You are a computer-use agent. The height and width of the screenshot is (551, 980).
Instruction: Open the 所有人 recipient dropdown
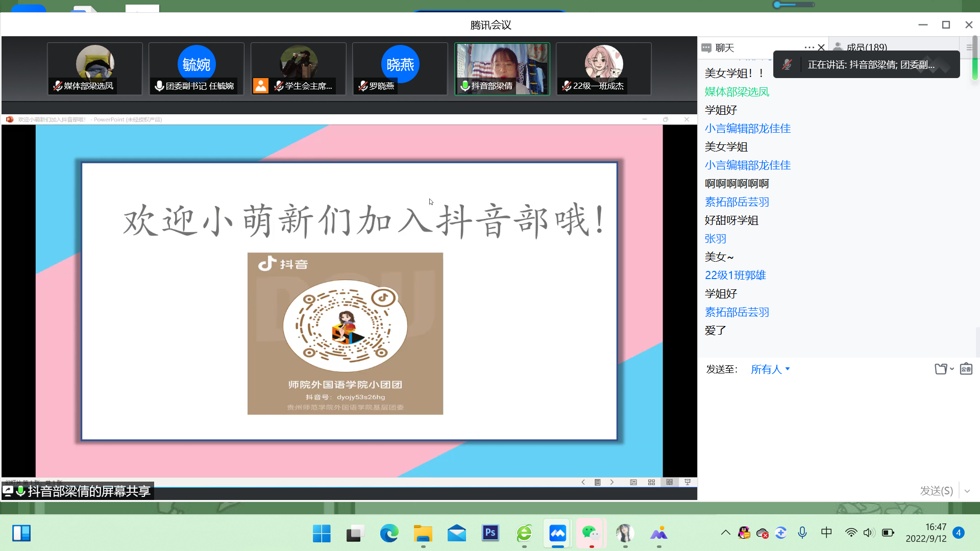[770, 369]
